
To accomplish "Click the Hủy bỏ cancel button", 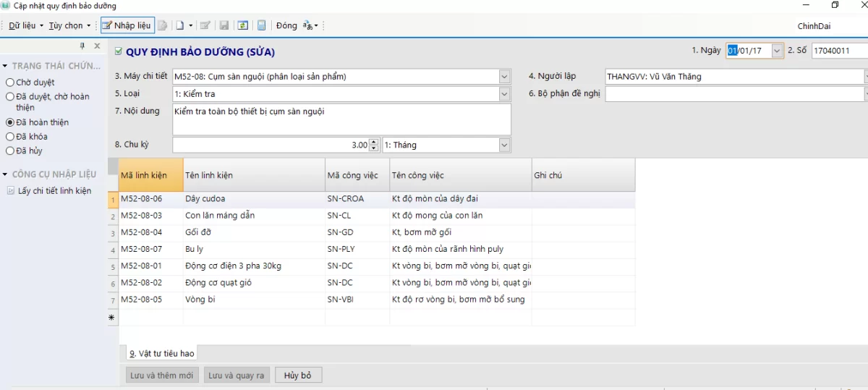I will pyautogui.click(x=297, y=375).
